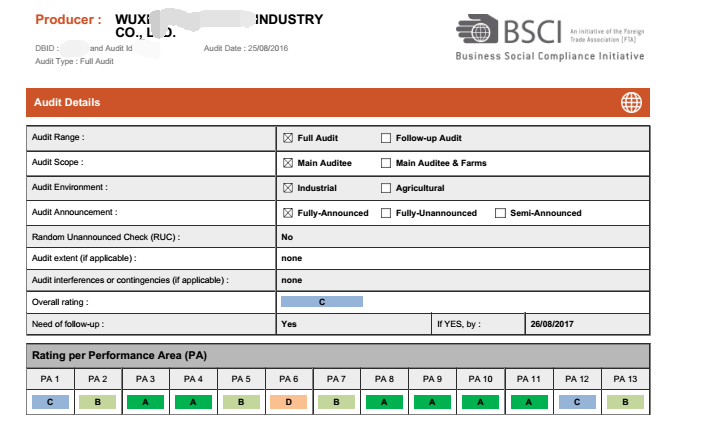
Task: Click the 'Audit Range :' row label
Action: (x=58, y=137)
